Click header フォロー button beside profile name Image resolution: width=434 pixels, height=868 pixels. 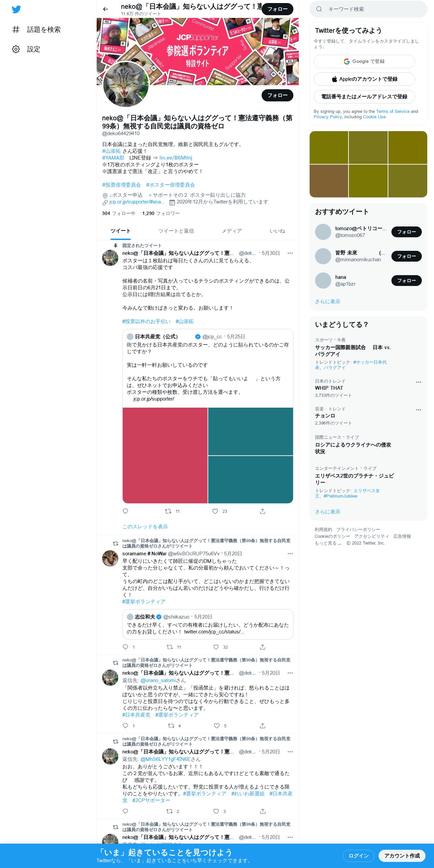tap(278, 9)
